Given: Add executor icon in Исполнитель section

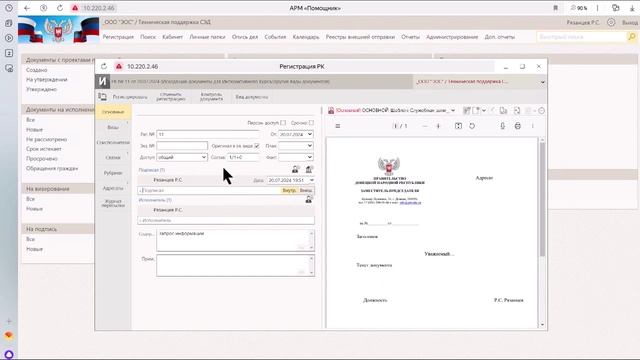Looking at the screenshot, I should coord(309,199).
